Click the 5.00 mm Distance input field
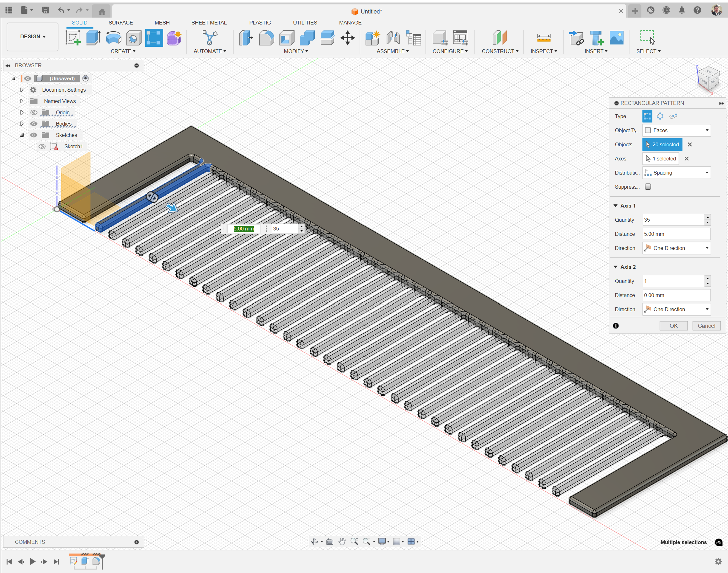 (x=676, y=234)
